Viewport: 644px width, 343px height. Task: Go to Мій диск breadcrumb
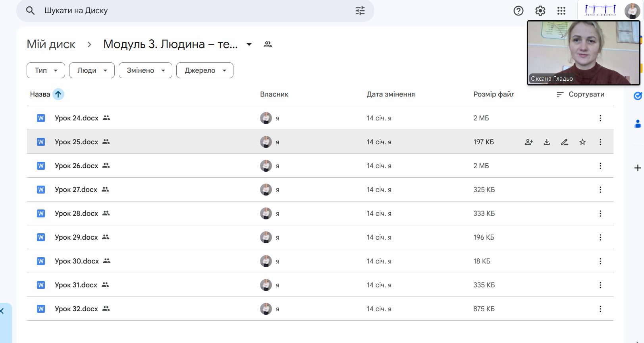(x=51, y=44)
